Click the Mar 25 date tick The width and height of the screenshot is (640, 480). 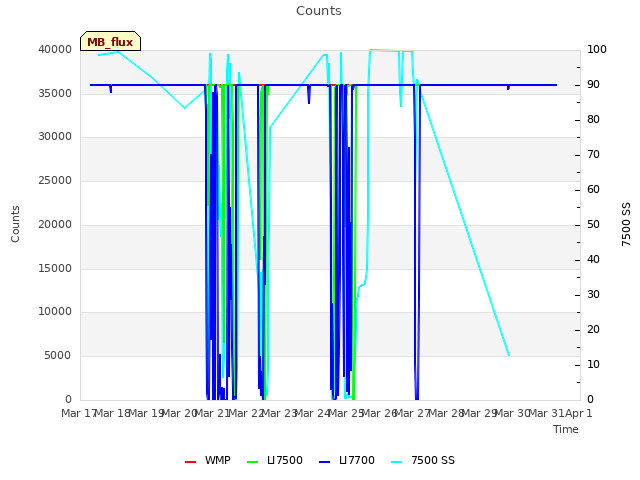click(346, 413)
